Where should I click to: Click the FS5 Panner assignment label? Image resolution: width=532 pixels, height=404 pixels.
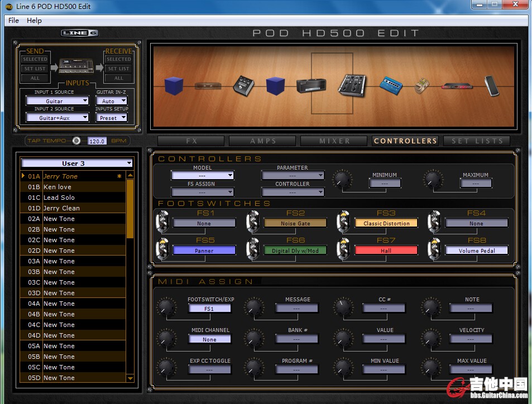tap(204, 251)
